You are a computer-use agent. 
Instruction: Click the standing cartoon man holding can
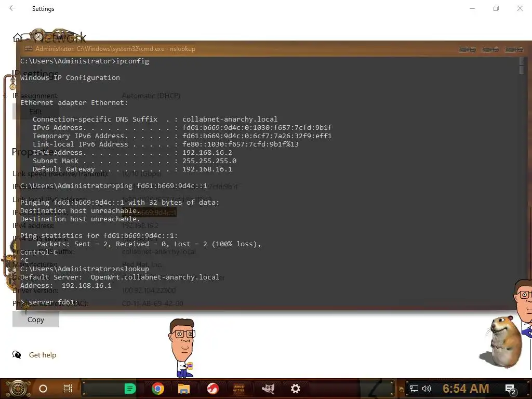coord(182,349)
